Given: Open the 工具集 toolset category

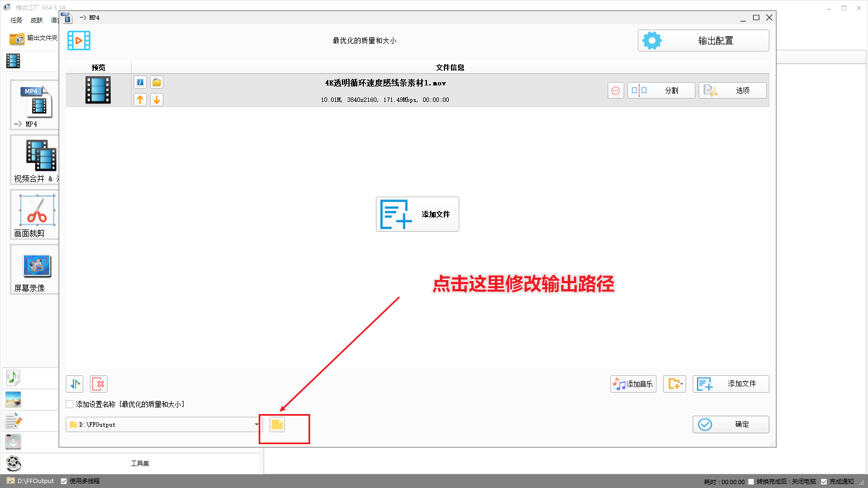Looking at the screenshot, I should [140, 463].
